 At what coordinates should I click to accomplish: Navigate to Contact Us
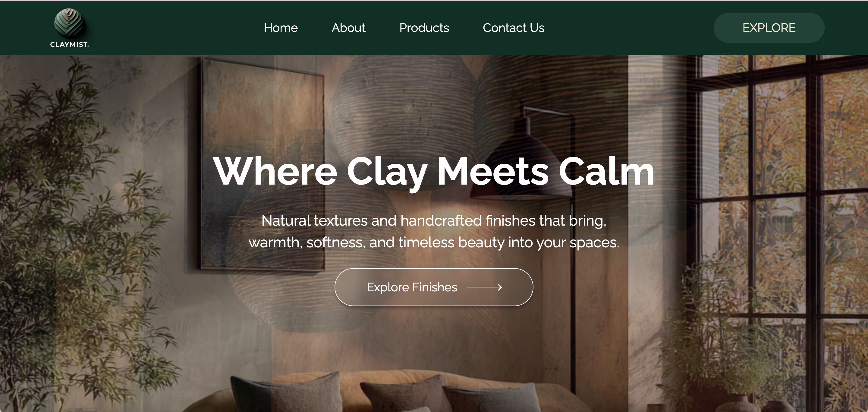(x=513, y=28)
